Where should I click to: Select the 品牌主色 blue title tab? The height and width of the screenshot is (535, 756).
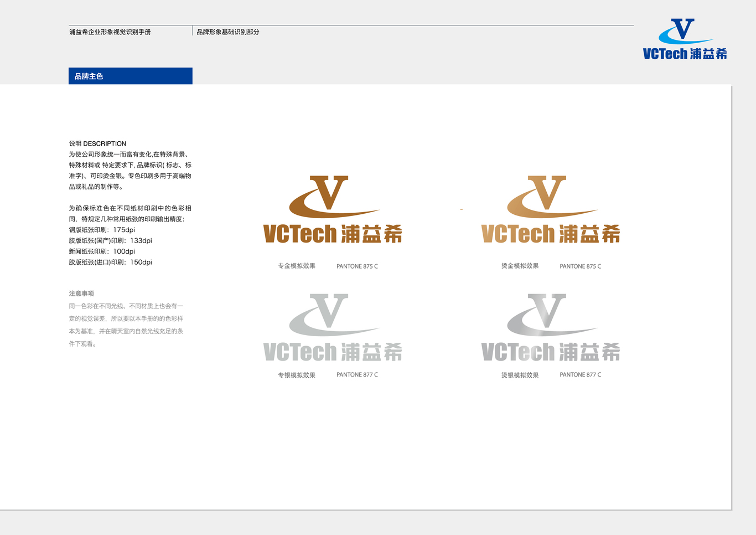[x=131, y=76]
